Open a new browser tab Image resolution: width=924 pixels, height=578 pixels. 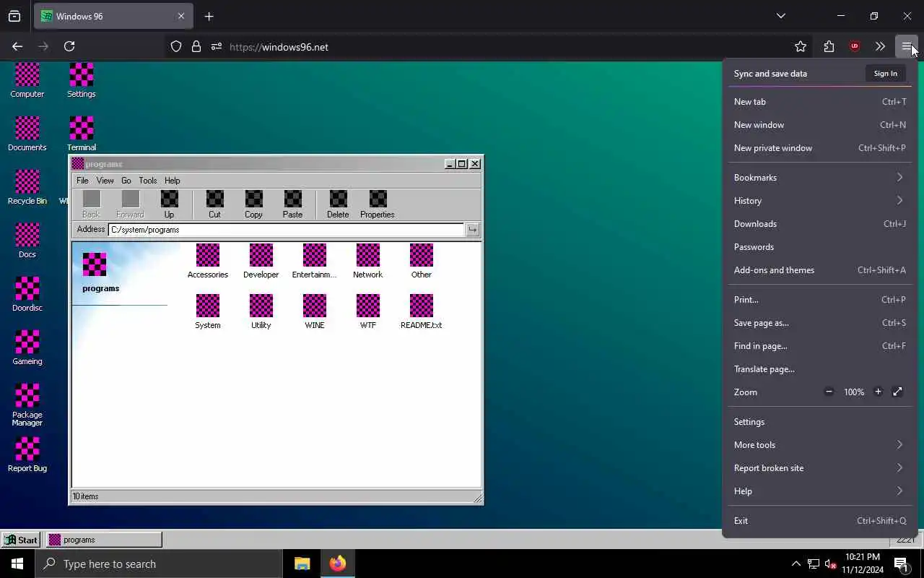tap(209, 16)
